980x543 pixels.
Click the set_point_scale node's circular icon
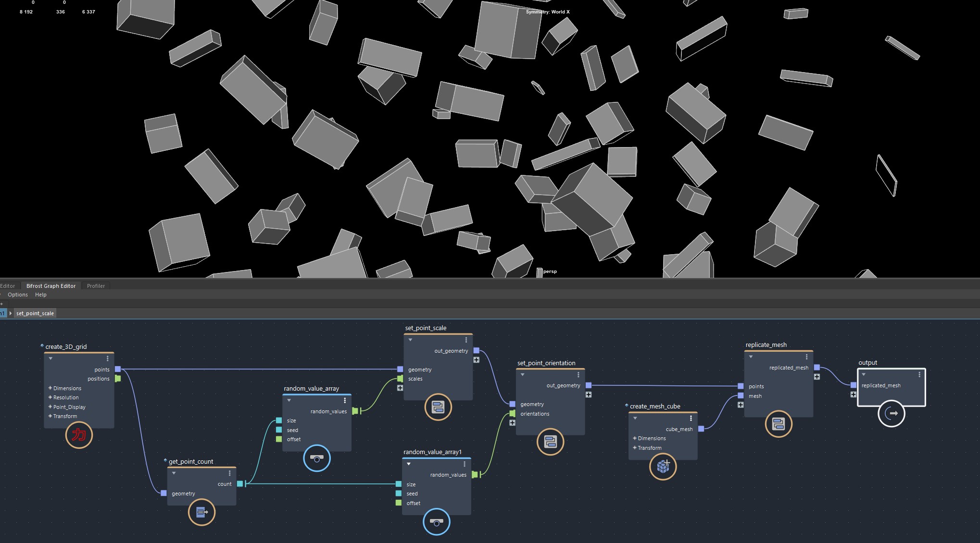pyautogui.click(x=438, y=407)
